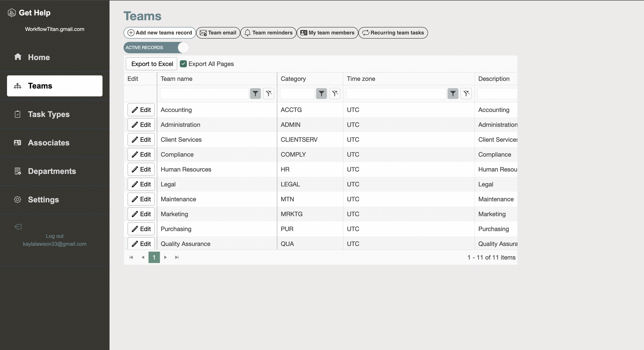Uncheck Export All Pages checkbox

point(183,64)
